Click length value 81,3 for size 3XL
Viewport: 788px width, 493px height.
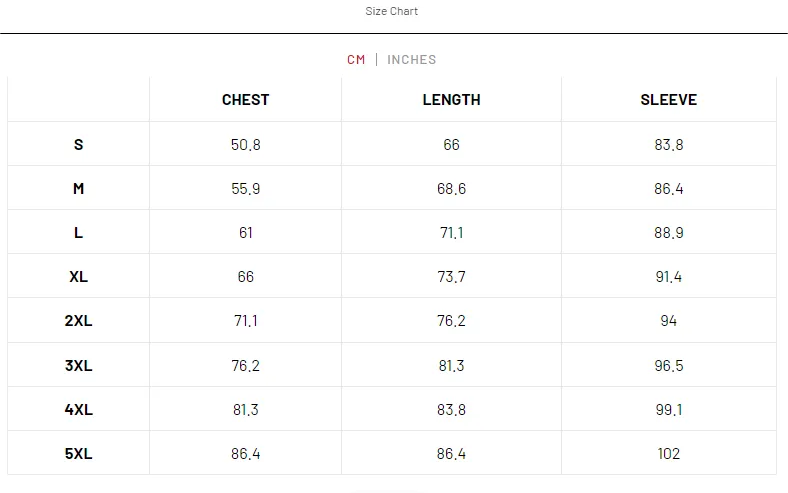click(x=451, y=365)
